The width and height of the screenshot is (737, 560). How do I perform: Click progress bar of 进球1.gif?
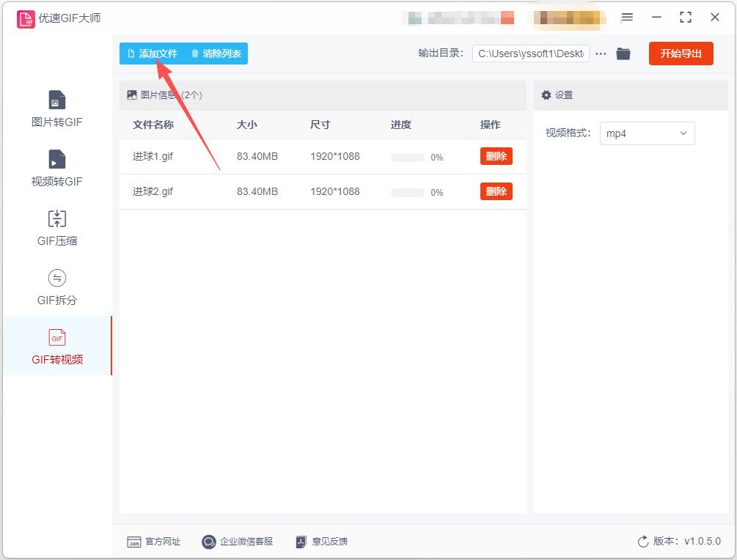coord(408,158)
